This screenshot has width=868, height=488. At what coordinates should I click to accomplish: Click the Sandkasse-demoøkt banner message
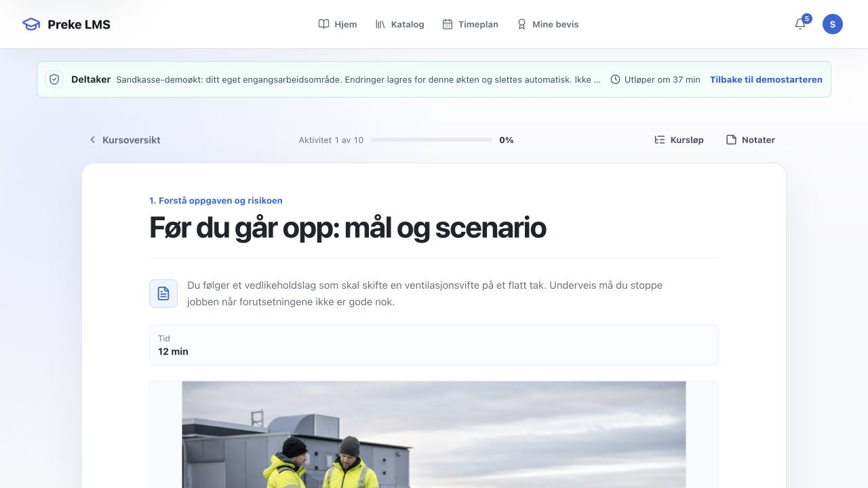tap(358, 79)
